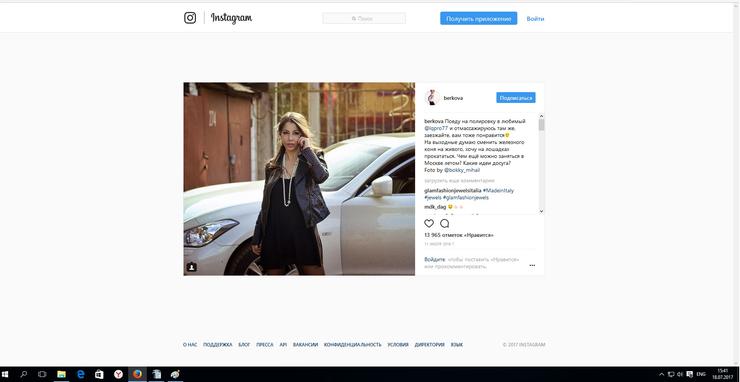Open comments with the speech bubble icon
Screen dimensions: 740x382
click(x=445, y=223)
